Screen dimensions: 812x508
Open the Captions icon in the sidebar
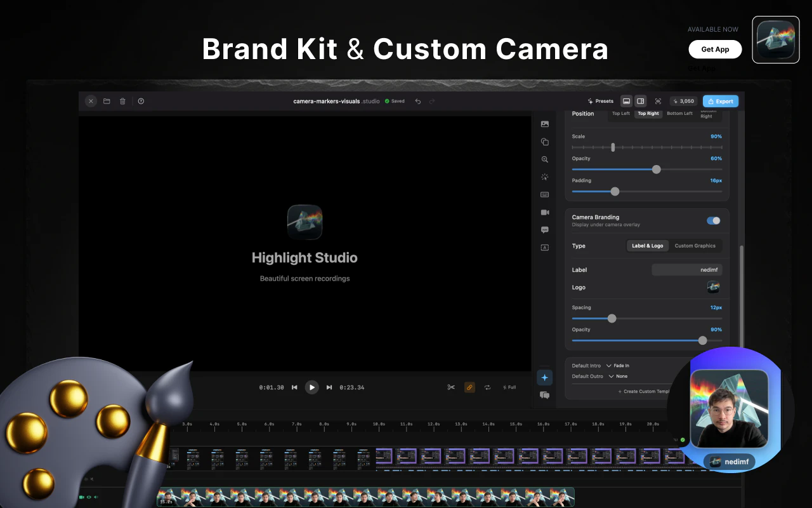click(x=544, y=230)
